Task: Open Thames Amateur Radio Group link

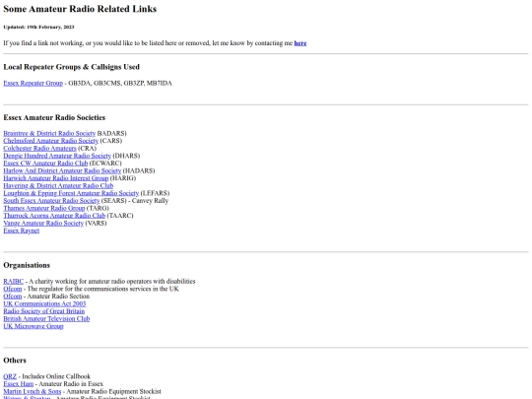Action: (44, 208)
